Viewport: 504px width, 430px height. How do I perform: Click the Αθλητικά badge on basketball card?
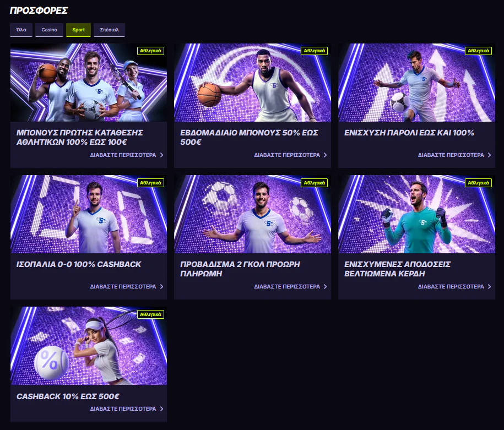315,51
